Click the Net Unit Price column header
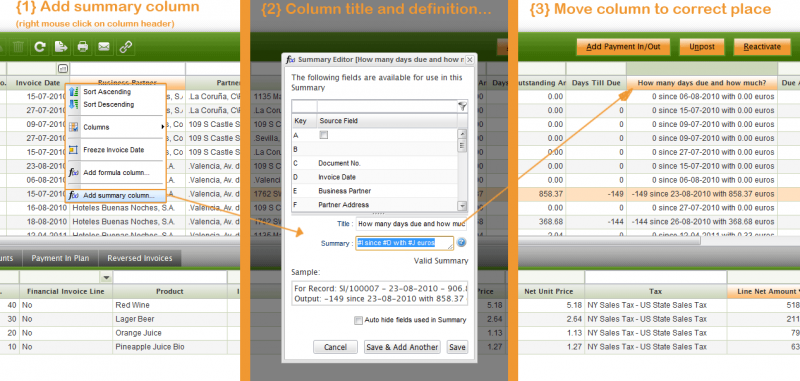The height and width of the screenshot is (381, 800). 549,291
